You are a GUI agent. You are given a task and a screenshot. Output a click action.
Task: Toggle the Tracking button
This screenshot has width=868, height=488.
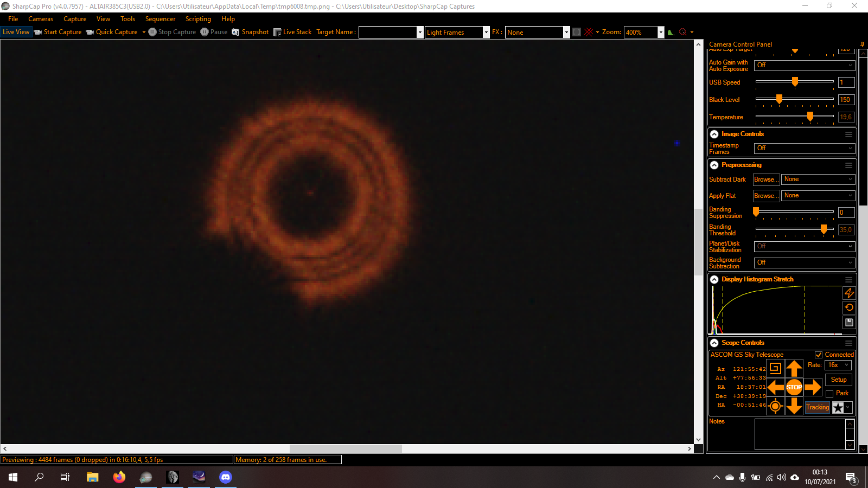pyautogui.click(x=818, y=407)
